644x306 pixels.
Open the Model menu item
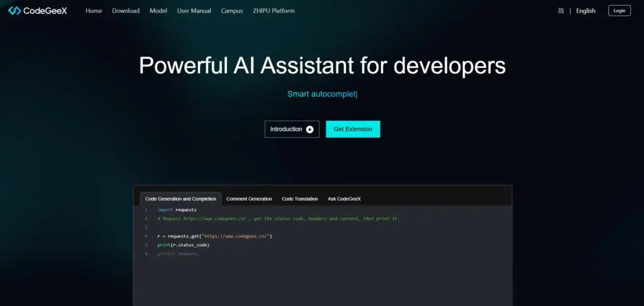[x=158, y=11]
